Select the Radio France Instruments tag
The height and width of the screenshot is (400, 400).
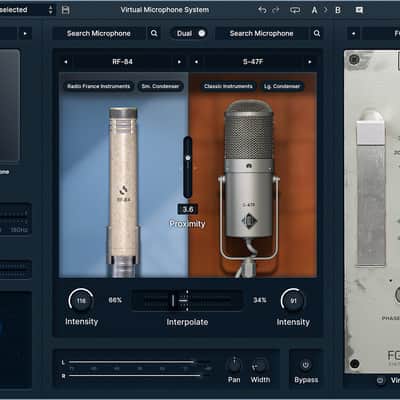pos(98,86)
